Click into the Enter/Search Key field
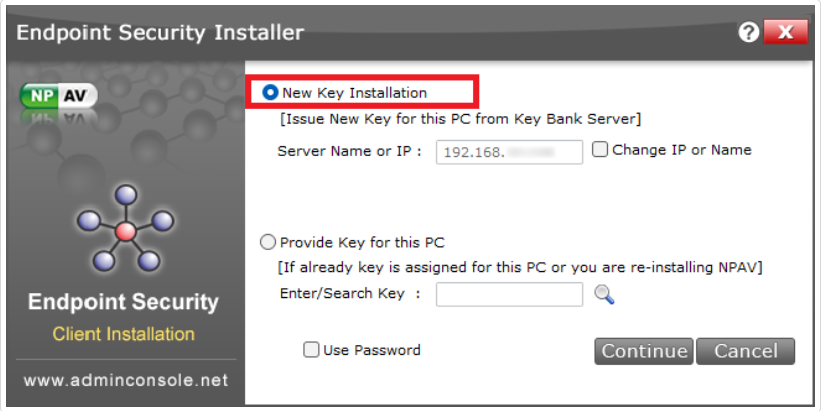The image size is (822, 411). [509, 294]
